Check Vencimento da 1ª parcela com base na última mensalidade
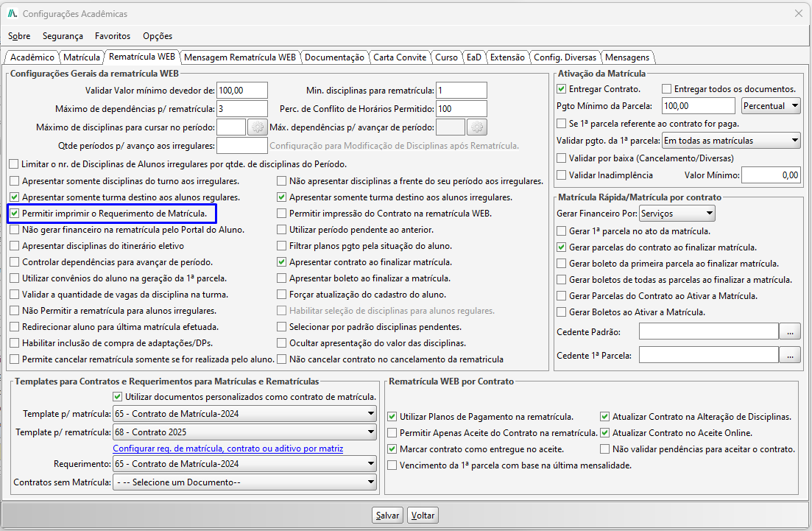The image size is (812, 531). (392, 465)
